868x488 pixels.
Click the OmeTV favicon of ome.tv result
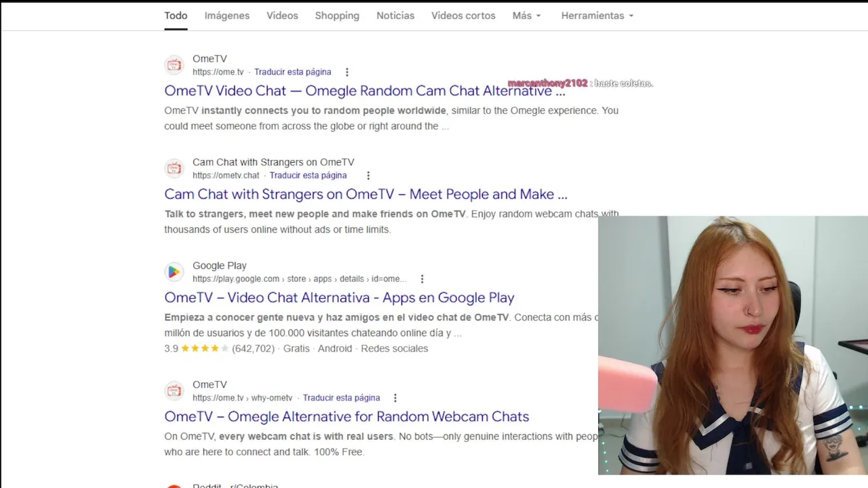(x=174, y=65)
